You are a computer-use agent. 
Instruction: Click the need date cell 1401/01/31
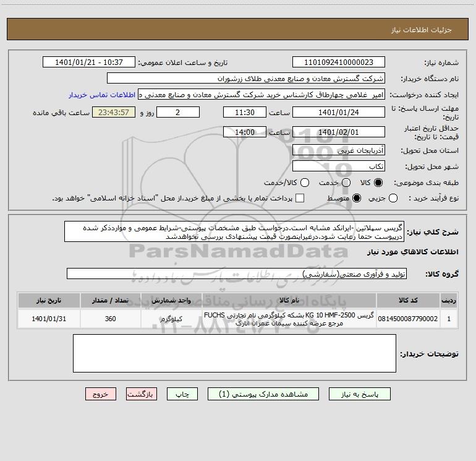tap(49, 319)
